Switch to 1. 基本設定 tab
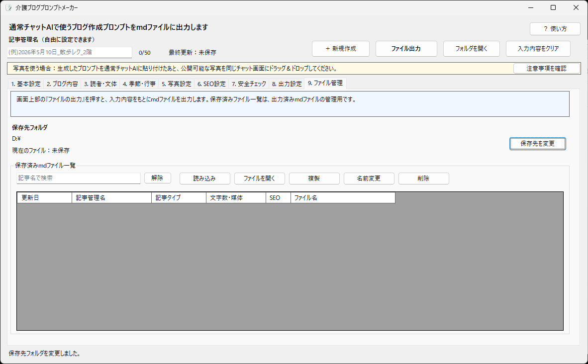Screen dimensions: 588x364 [25, 84]
